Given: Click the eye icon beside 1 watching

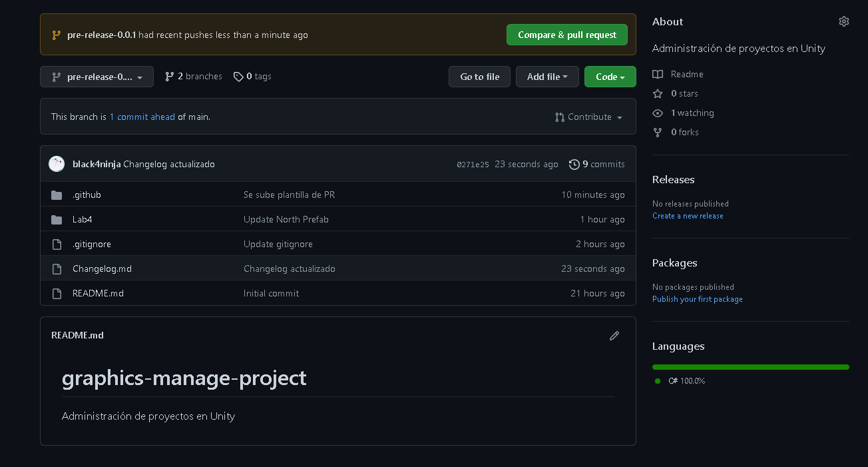Looking at the screenshot, I should click(x=658, y=113).
